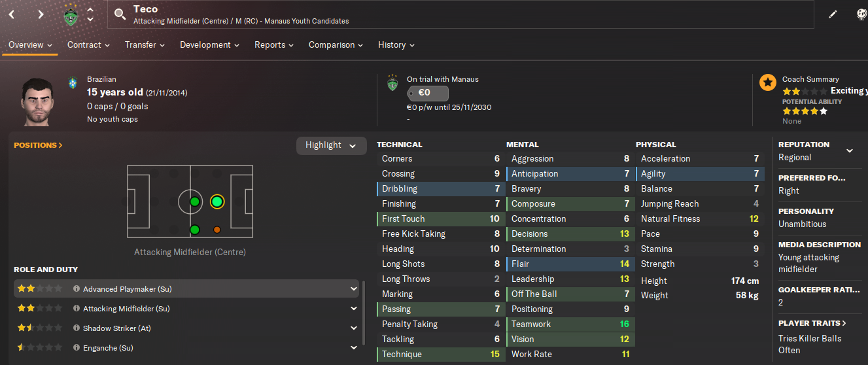868x365 pixels.
Task: Click the PLAYER TRAITS link
Action: (x=812, y=323)
